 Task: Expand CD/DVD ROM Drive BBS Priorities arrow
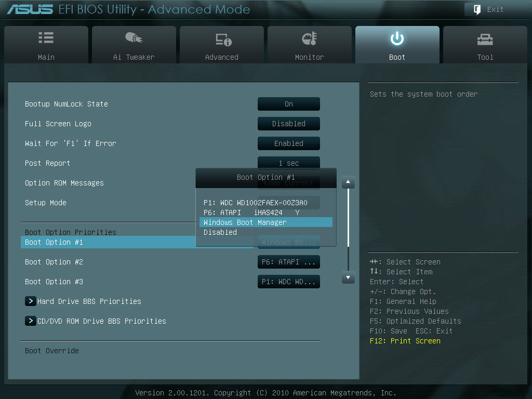(31, 321)
